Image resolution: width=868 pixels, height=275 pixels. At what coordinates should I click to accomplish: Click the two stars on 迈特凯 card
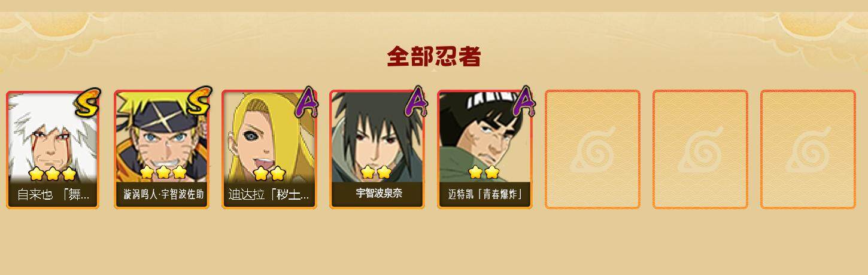(484, 172)
